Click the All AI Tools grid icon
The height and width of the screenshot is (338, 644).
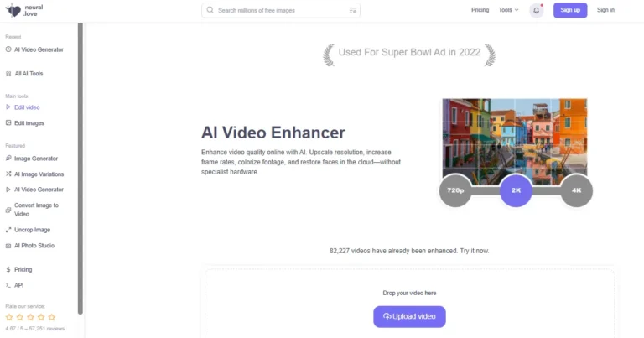(x=8, y=74)
